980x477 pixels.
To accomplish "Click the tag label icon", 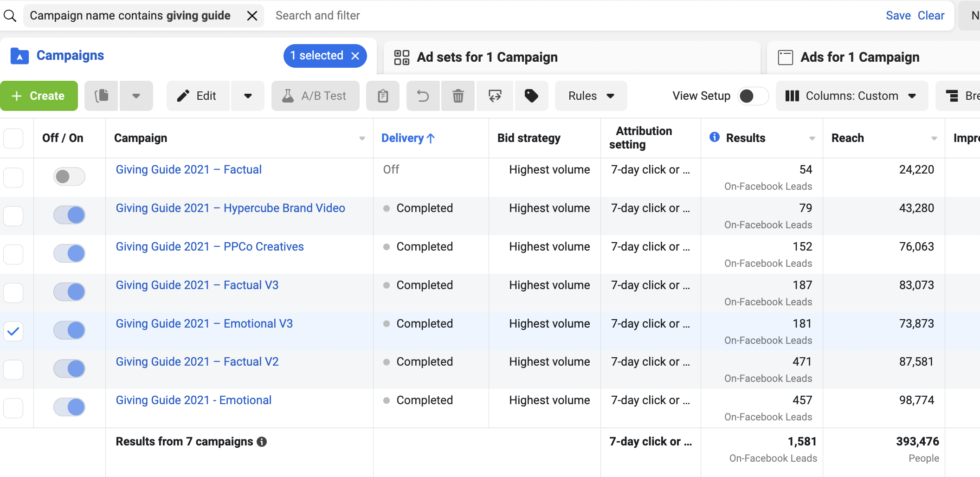I will point(531,96).
